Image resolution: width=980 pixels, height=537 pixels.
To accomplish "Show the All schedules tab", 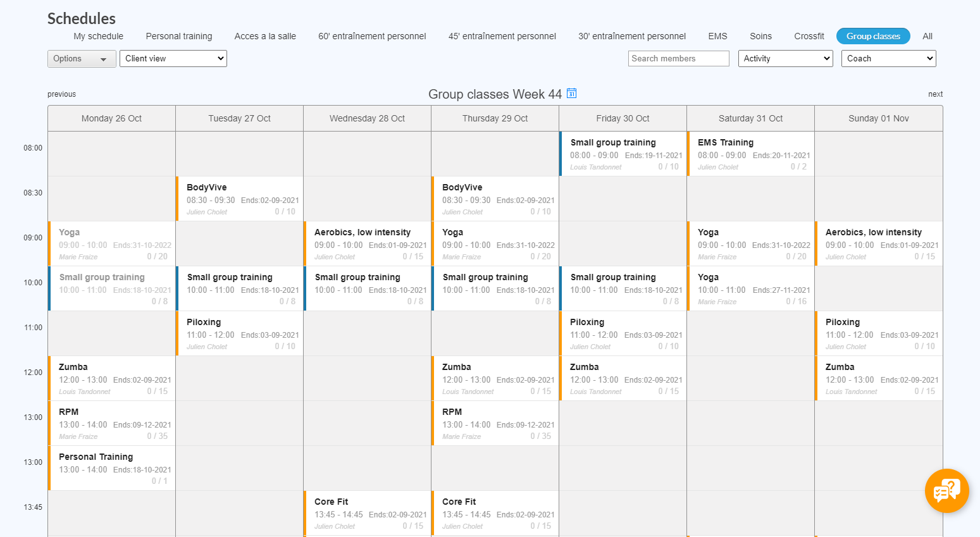I will click(x=927, y=36).
